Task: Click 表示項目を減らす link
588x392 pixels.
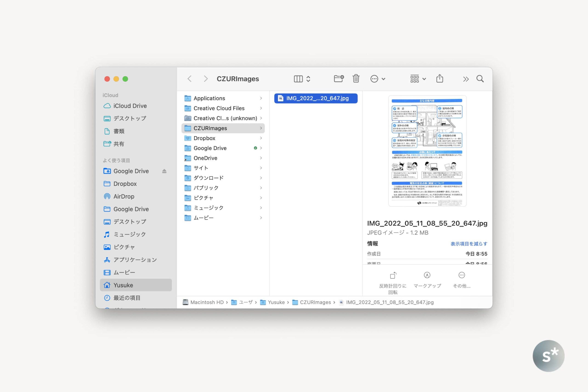Action: (469, 244)
